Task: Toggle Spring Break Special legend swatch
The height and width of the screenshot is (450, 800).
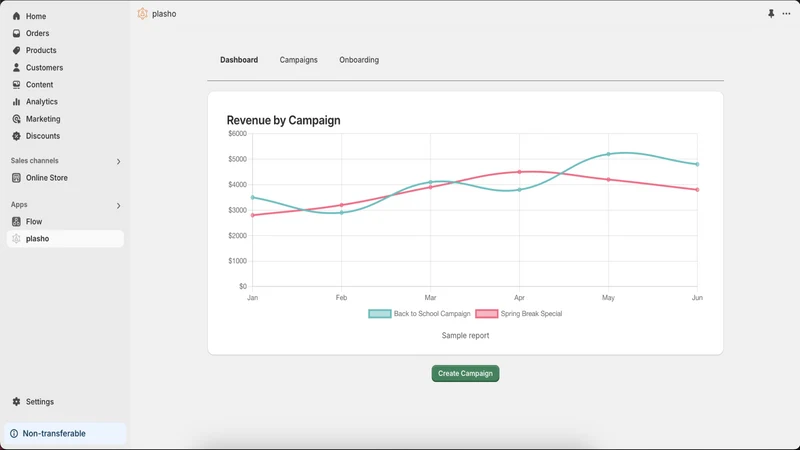Action: click(487, 314)
